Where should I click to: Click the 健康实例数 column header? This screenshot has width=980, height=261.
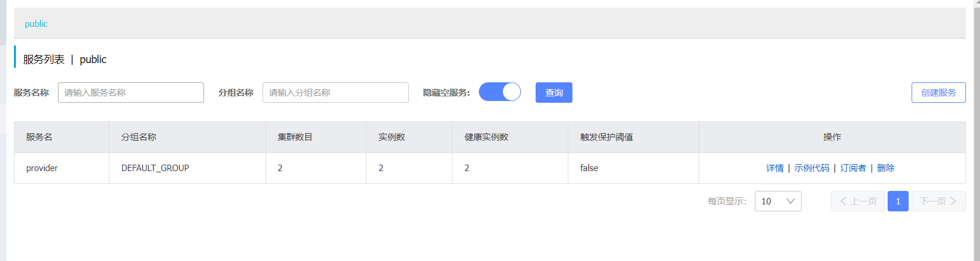[486, 137]
